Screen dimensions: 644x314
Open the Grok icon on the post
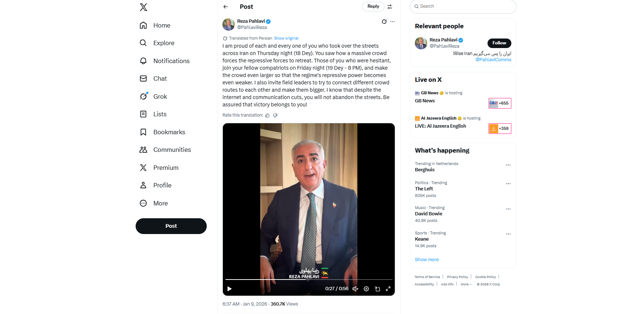tap(384, 22)
